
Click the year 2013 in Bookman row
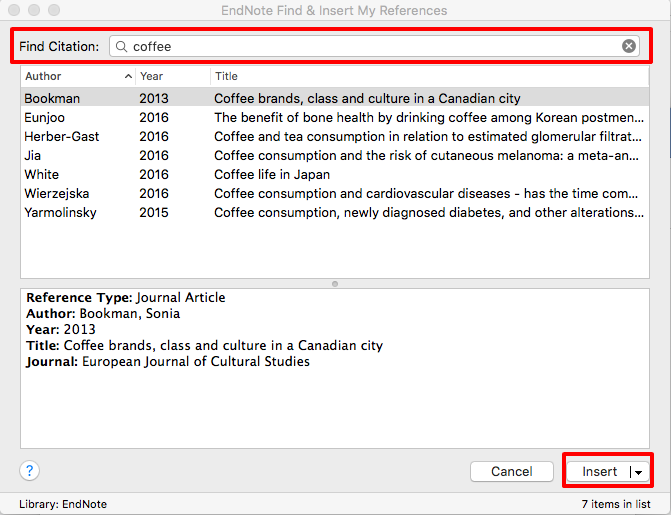click(x=154, y=99)
